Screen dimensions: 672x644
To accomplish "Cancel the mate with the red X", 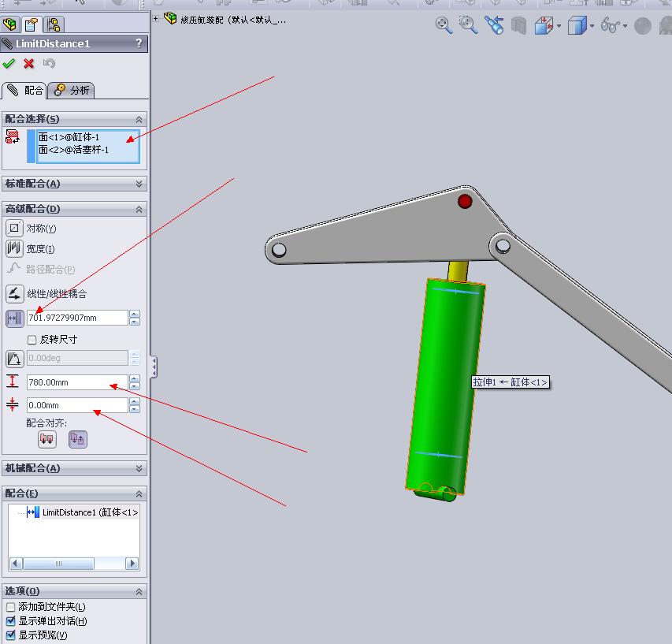I will point(28,64).
